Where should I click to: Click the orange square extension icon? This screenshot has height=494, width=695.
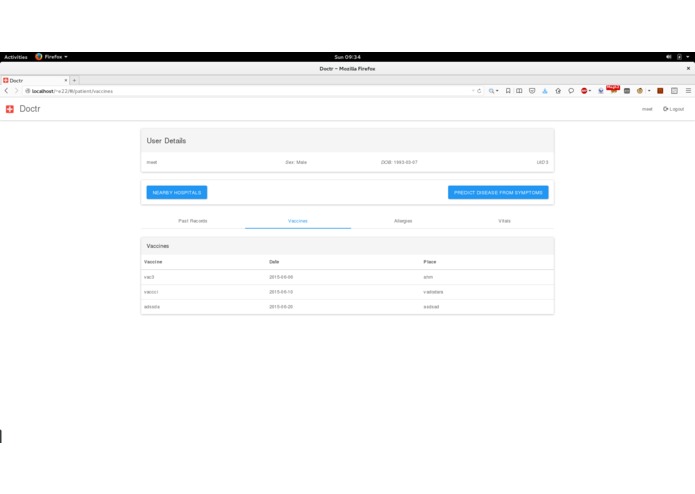pyautogui.click(x=660, y=91)
